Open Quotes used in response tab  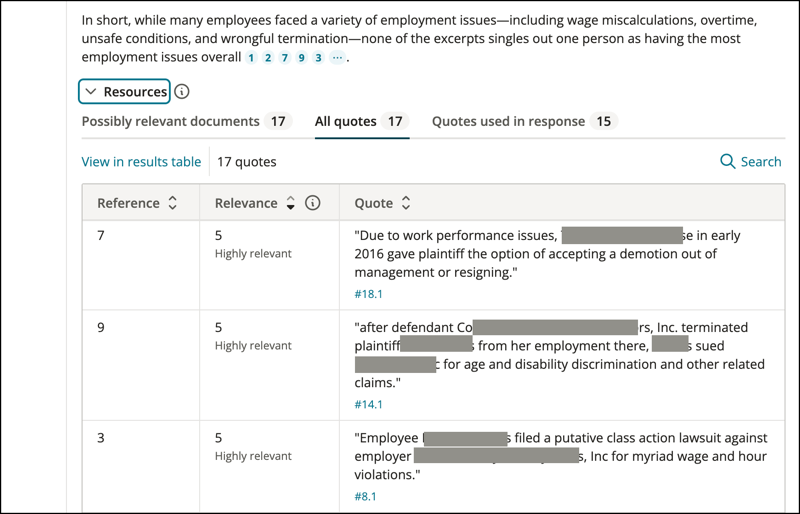pos(525,121)
